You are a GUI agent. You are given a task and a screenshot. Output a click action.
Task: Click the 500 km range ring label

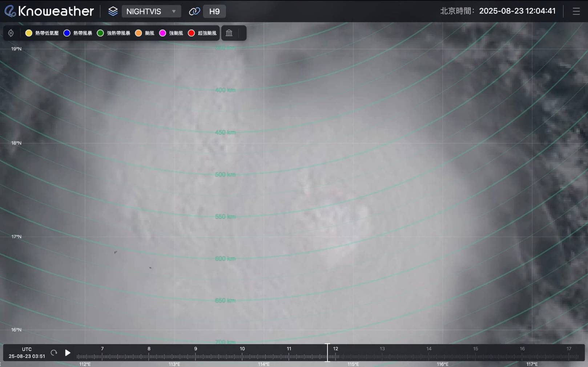click(x=225, y=174)
